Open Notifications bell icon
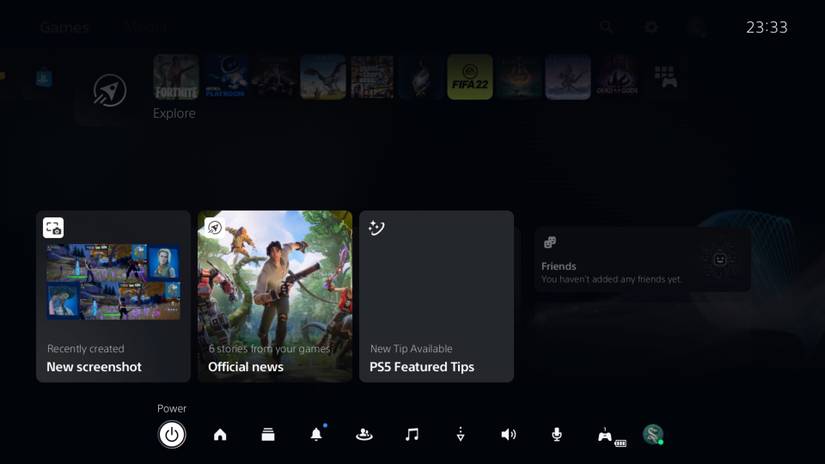Screen dimensions: 825x464 click(x=316, y=434)
